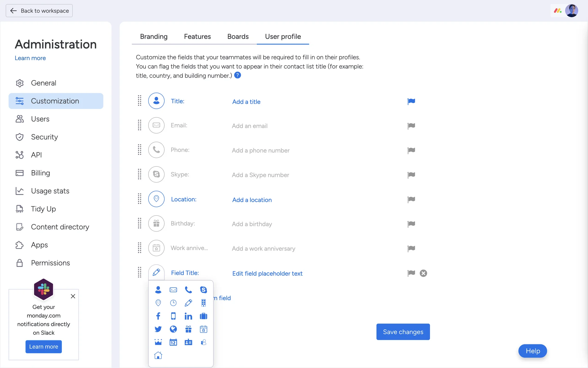Viewport: 588px width, 368px height.
Task: Flag the Birthday field for contact title
Action: pos(411,224)
